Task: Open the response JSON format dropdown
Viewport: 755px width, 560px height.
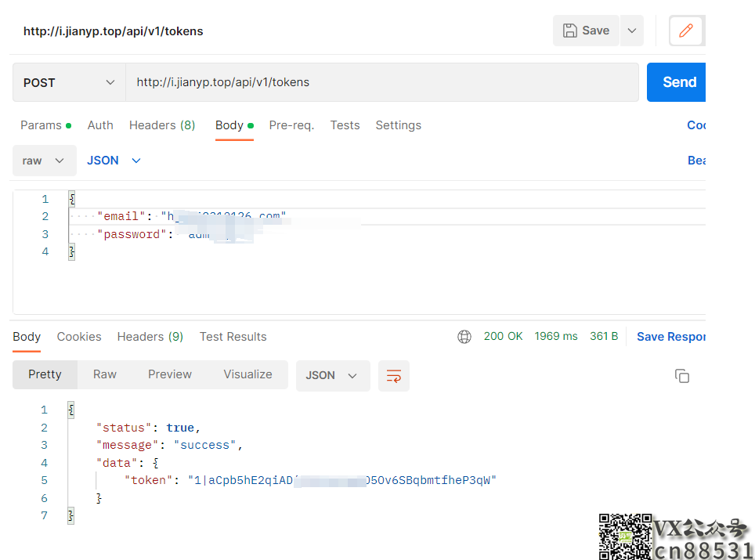Action: pyautogui.click(x=333, y=376)
